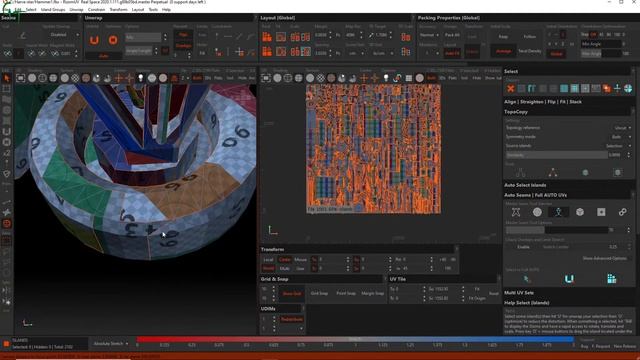Open the Island Groups menu
The height and width of the screenshot is (360, 640).
pyautogui.click(x=53, y=9)
